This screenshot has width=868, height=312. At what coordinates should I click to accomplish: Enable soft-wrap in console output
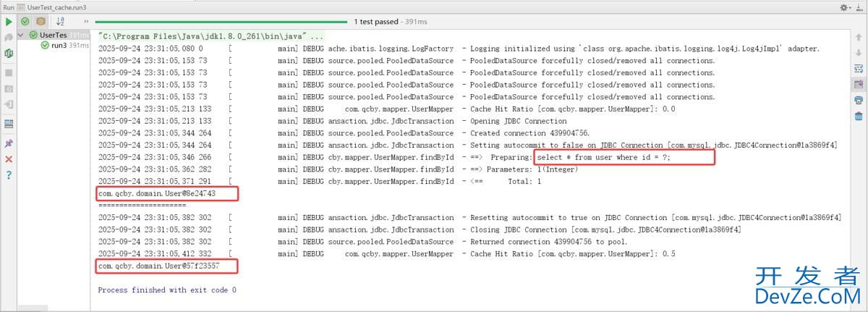click(x=859, y=69)
